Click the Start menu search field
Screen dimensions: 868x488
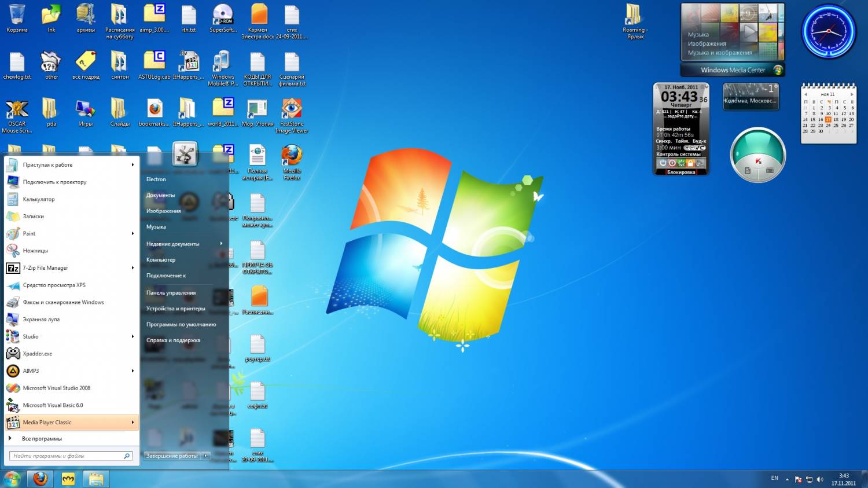tap(71, 456)
